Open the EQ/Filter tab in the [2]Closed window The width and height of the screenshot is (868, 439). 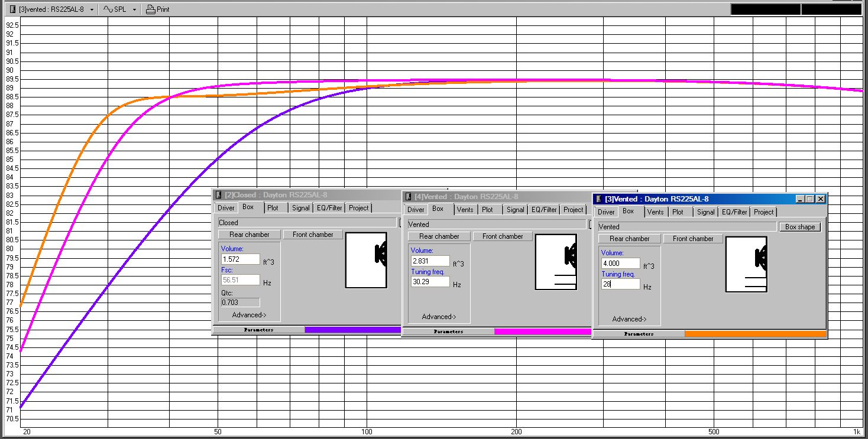pos(329,208)
